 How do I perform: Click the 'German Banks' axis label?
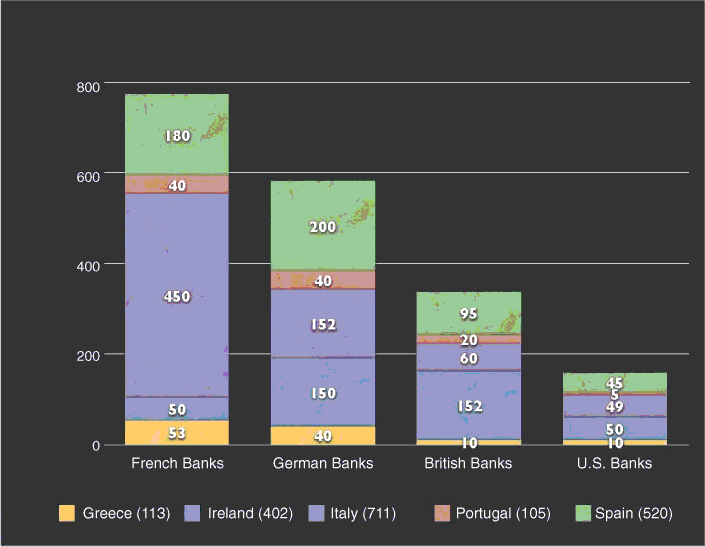323,463
